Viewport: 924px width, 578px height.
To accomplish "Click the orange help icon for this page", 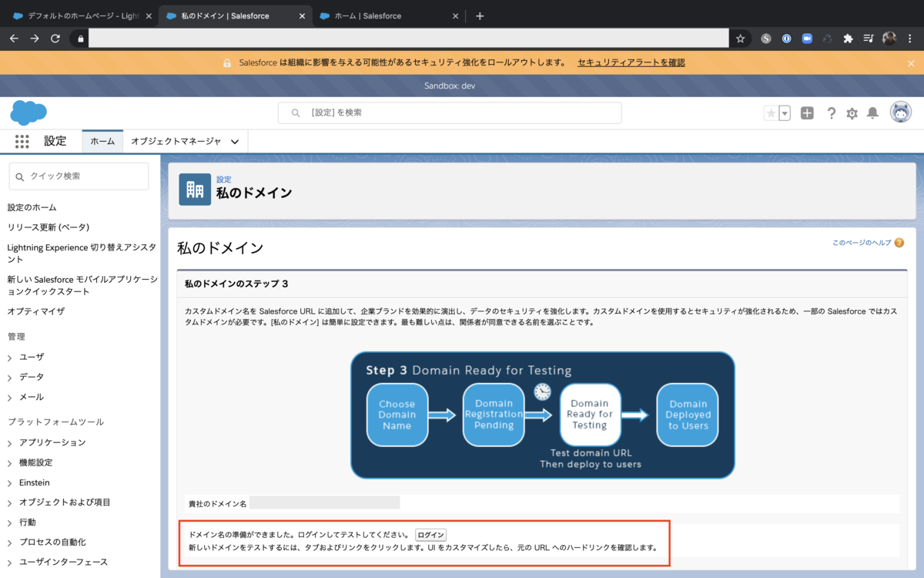I will (x=899, y=242).
